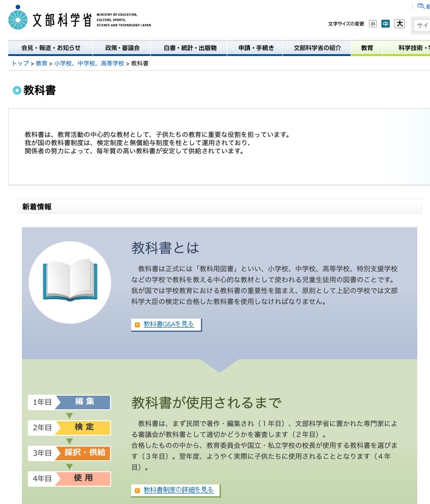This screenshot has width=430, height=504.
Task: Open the 申請・手続き menu
Action: click(x=256, y=48)
